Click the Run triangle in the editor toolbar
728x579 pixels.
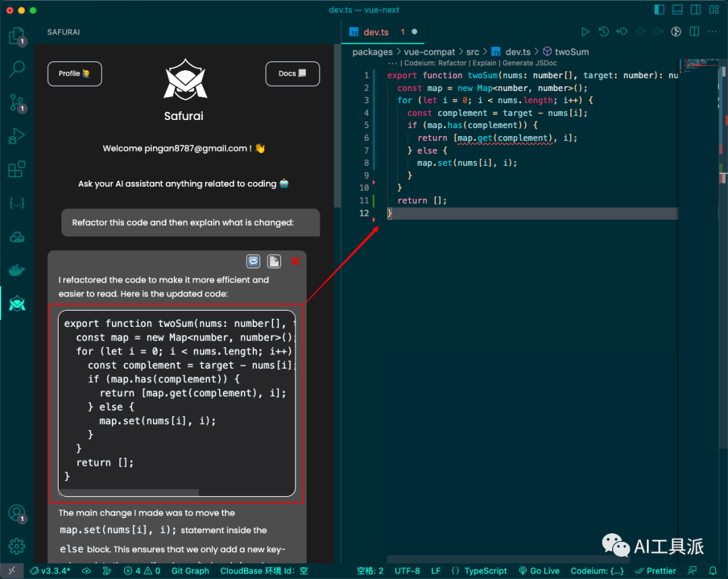pyautogui.click(x=585, y=32)
